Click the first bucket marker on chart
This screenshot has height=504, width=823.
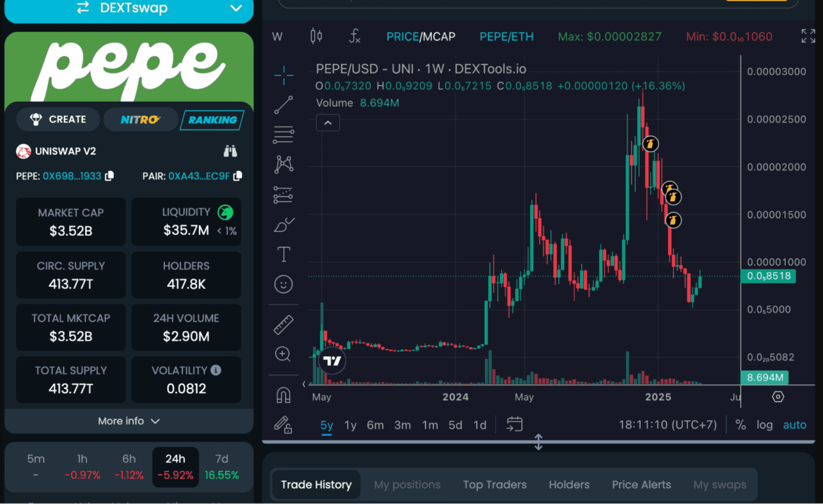coord(650,144)
